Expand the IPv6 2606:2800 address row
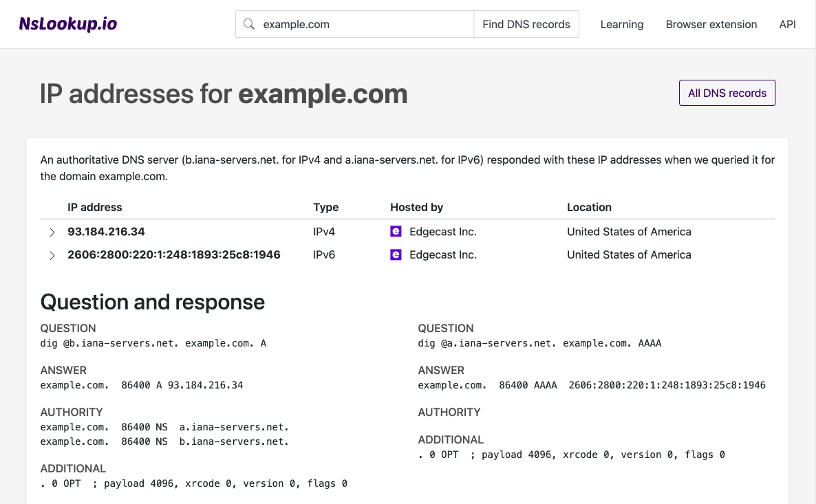 pos(52,255)
